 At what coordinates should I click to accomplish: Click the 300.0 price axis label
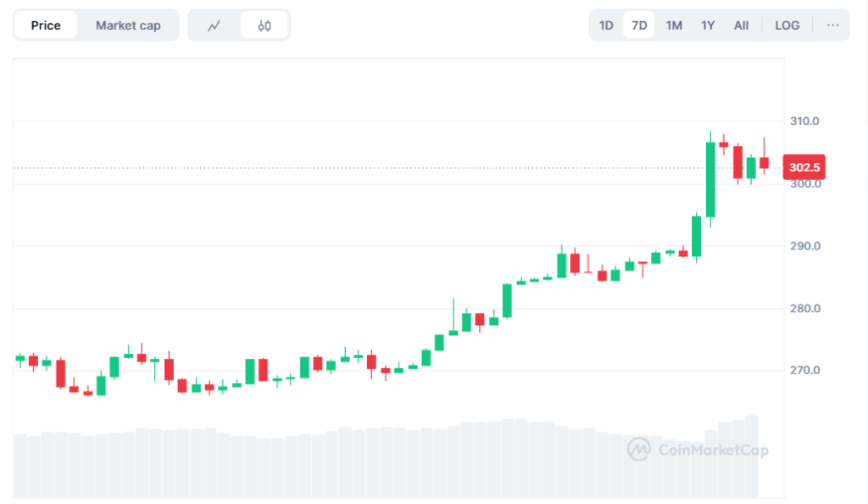(804, 184)
